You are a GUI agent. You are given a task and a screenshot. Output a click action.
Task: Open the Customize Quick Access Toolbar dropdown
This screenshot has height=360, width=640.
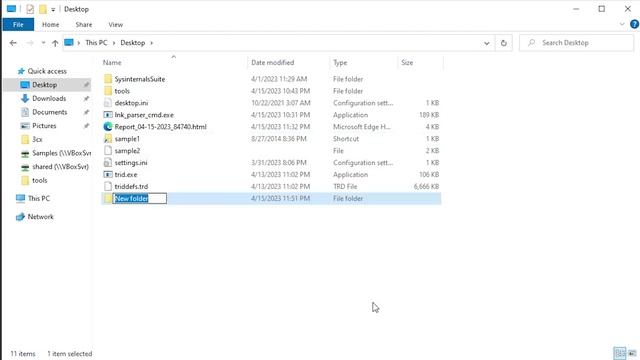pyautogui.click(x=53, y=9)
